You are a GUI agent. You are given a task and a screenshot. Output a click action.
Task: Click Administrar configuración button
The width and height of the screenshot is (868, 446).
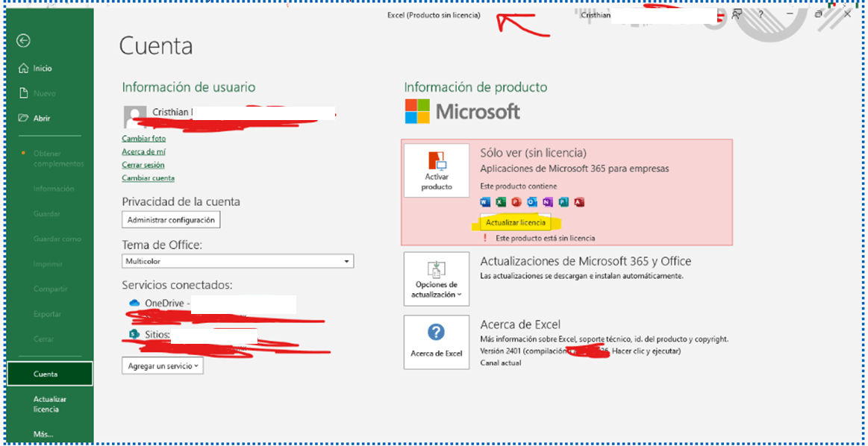pos(171,220)
